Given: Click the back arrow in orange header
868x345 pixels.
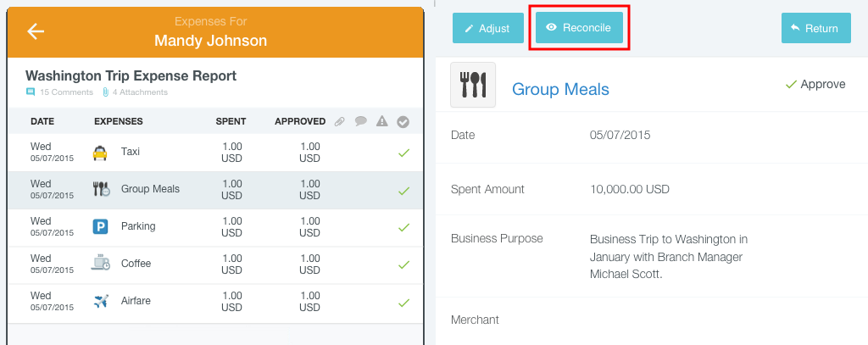Looking at the screenshot, I should click(x=36, y=31).
